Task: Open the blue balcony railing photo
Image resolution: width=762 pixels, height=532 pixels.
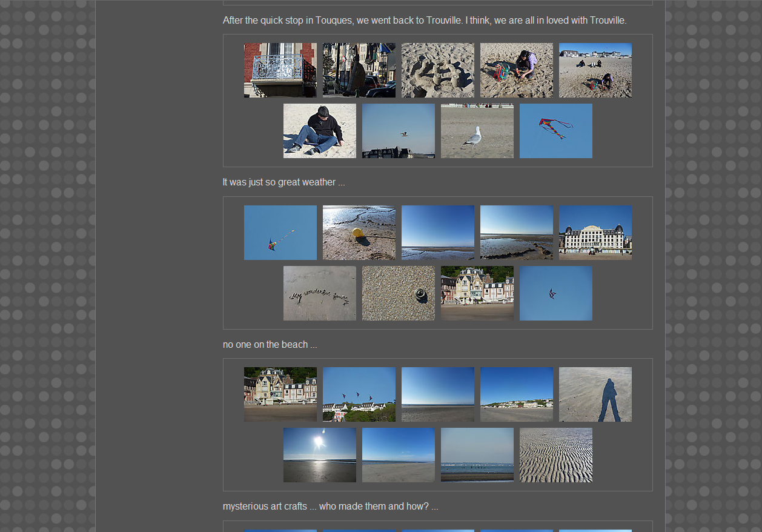Action: [280, 70]
